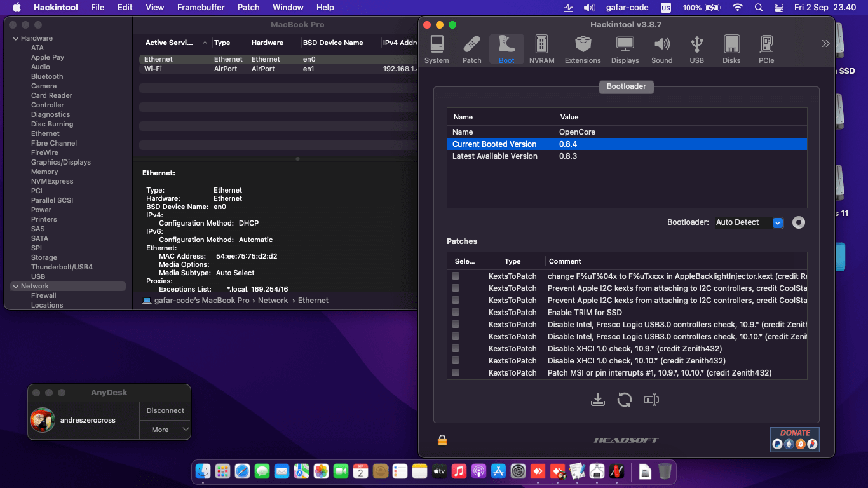Open the NVRAM toolbar section
This screenshot has height=488, width=868.
(541, 50)
